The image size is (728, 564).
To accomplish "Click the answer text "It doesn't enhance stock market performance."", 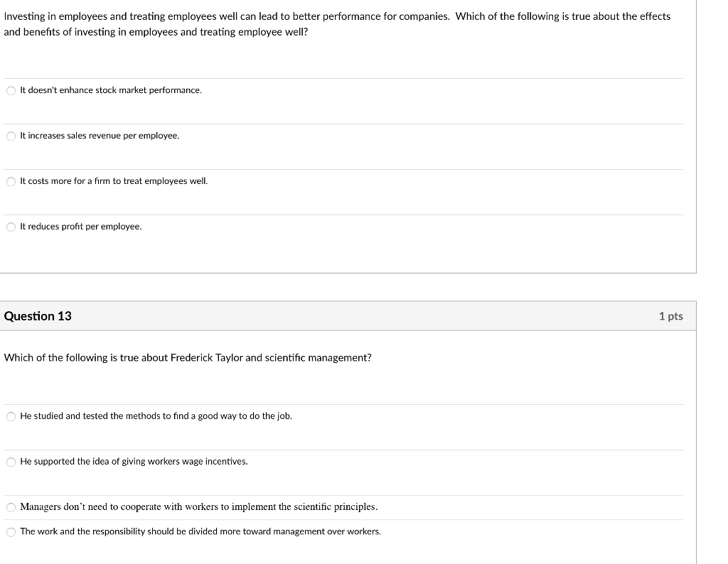I will [x=111, y=90].
